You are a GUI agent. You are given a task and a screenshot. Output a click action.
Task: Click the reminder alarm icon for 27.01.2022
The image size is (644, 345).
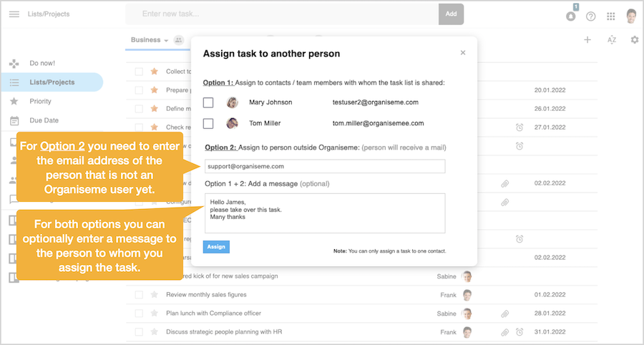(519, 127)
